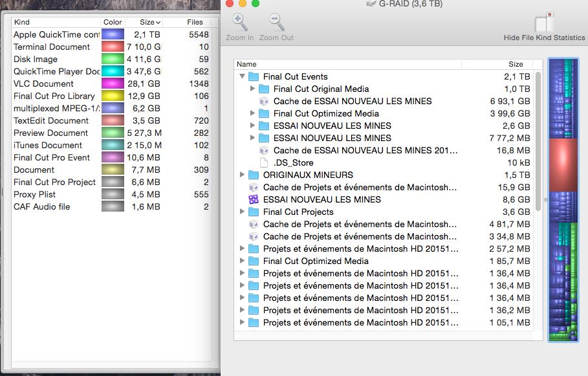Viewport: 588px width, 376px height.
Task: Click the Zoom Out magnifier icon
Action: pos(276,22)
